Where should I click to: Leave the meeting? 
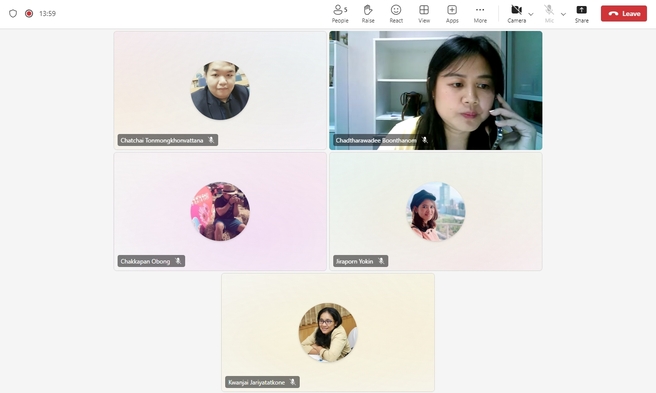[x=624, y=13]
